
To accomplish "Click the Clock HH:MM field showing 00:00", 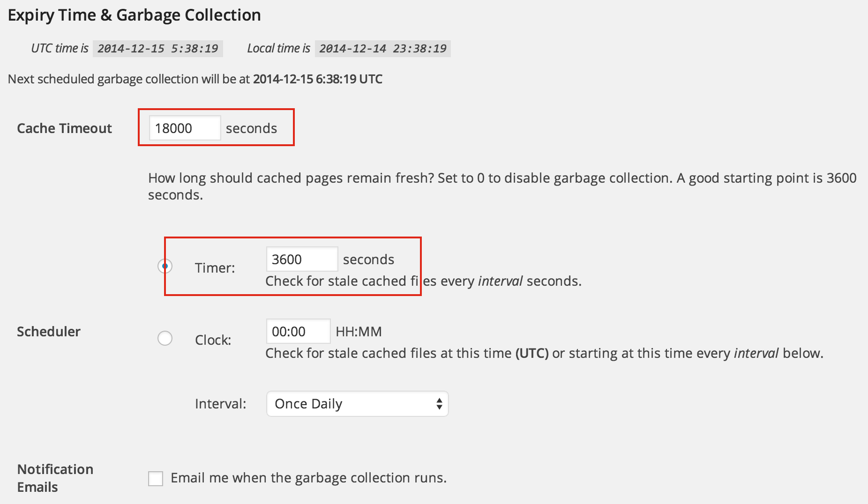I will [x=298, y=331].
